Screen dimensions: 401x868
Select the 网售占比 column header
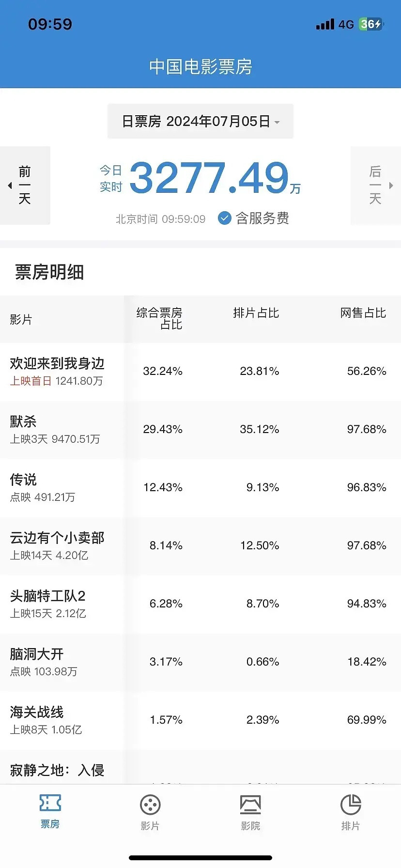coord(363,313)
